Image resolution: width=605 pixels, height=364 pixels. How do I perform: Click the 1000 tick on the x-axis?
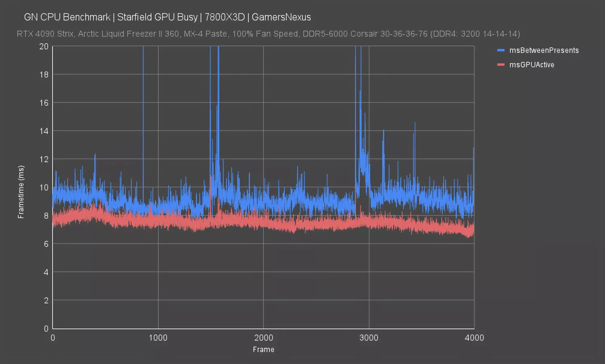pyautogui.click(x=159, y=337)
